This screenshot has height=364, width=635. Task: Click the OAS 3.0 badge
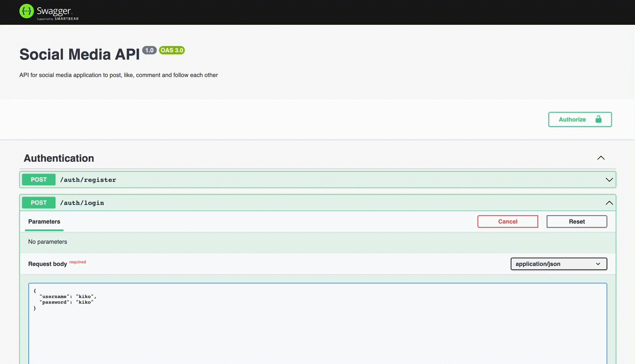coord(172,50)
